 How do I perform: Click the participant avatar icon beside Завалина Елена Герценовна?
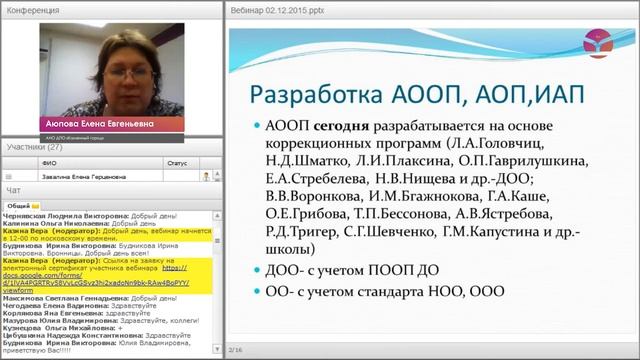point(206,176)
